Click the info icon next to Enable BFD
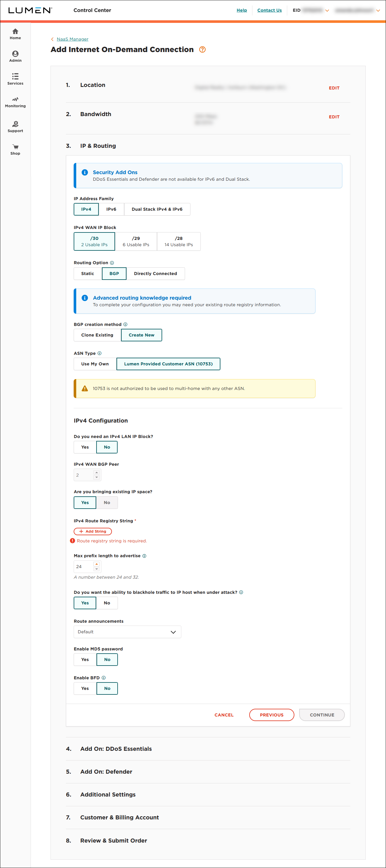Image resolution: width=386 pixels, height=868 pixels. click(x=104, y=678)
